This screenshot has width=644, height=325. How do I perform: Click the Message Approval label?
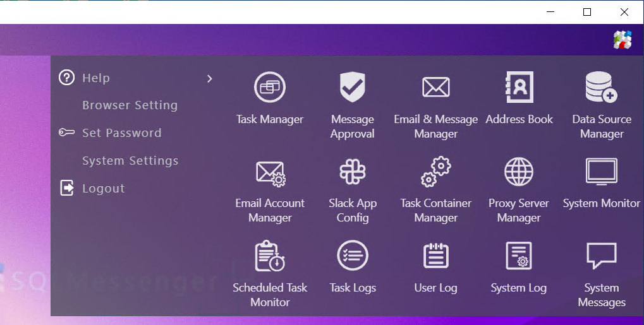pyautogui.click(x=353, y=126)
